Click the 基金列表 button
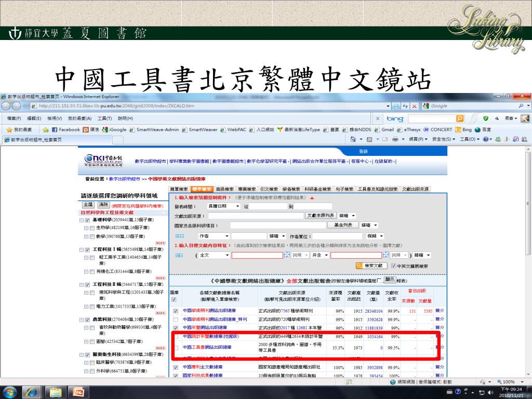The image size is (532, 399). pos(343,225)
